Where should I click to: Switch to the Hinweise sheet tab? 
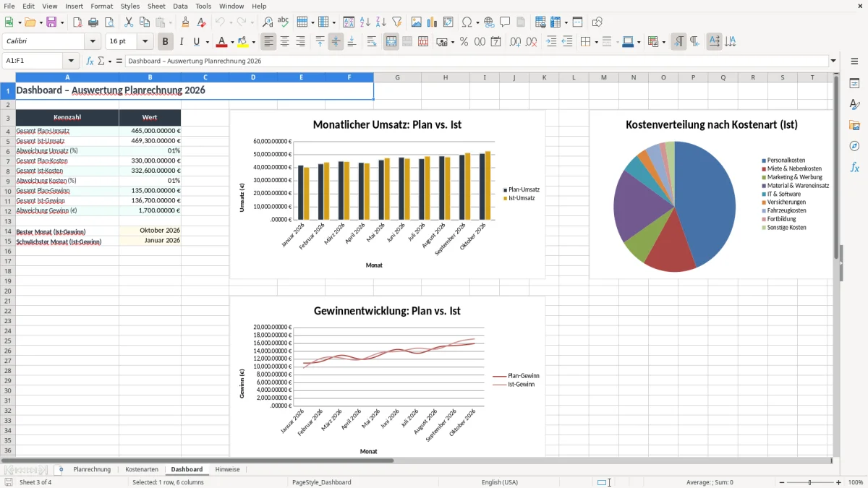pyautogui.click(x=227, y=470)
